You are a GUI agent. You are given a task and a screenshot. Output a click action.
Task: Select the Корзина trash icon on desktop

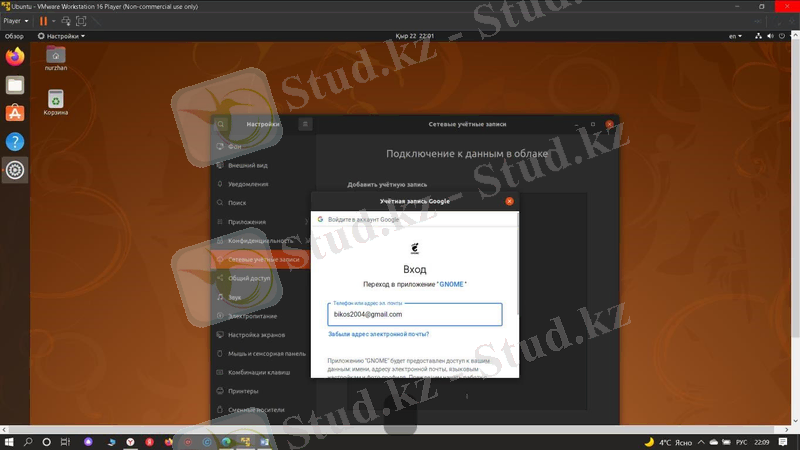pyautogui.click(x=56, y=102)
